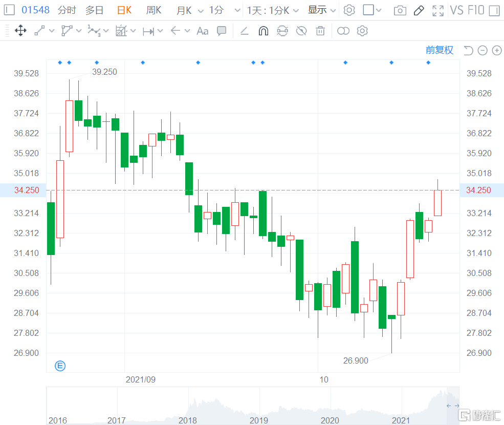
Task: Toggle hide drawings eye icon
Action: click(301, 31)
